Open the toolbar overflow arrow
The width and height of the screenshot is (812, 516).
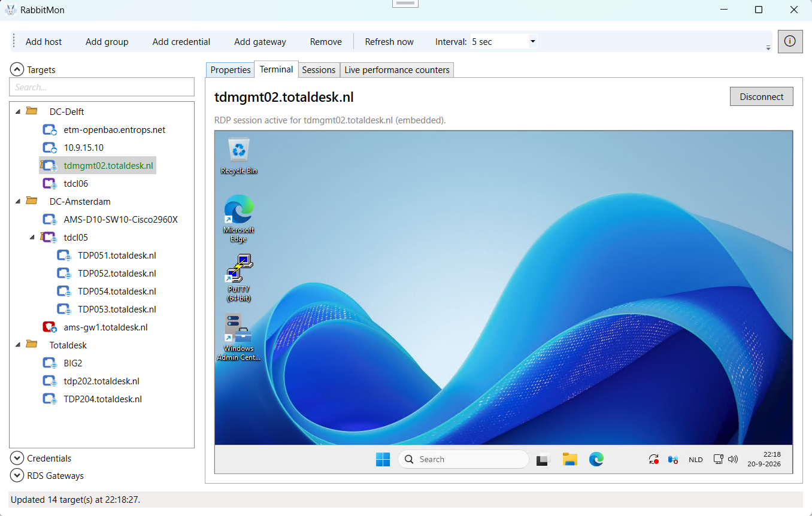click(x=768, y=47)
